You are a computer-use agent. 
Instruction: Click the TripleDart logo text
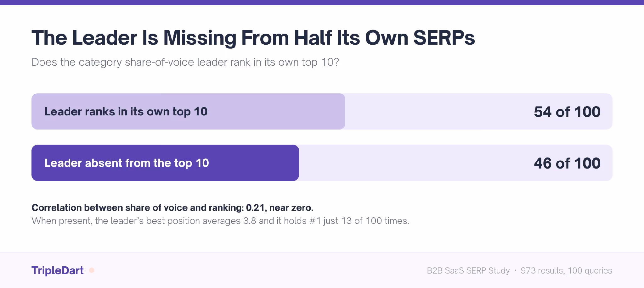click(57, 270)
